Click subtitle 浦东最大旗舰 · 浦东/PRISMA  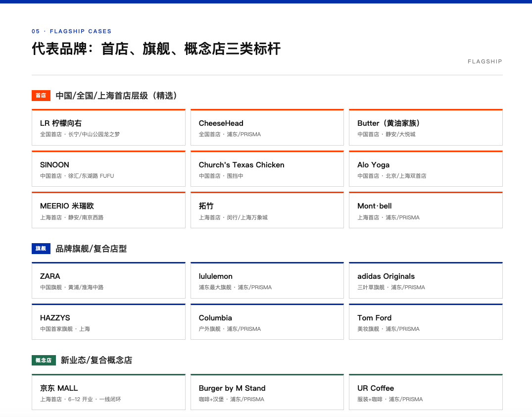pos(235,287)
